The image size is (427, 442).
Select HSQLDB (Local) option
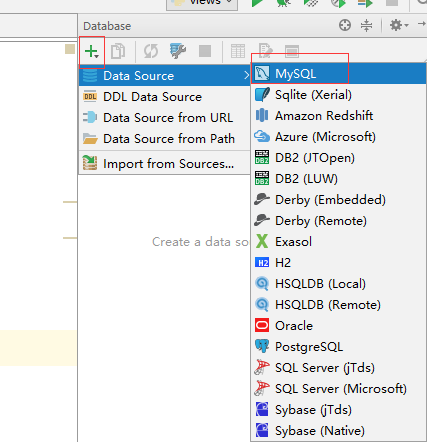coord(338,284)
